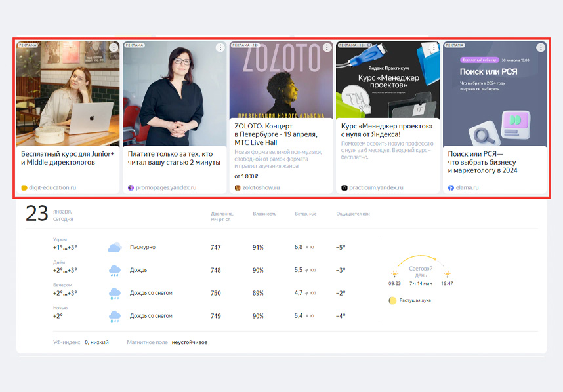
Task: Click the sleet icon in Вечером row
Action: tap(115, 294)
